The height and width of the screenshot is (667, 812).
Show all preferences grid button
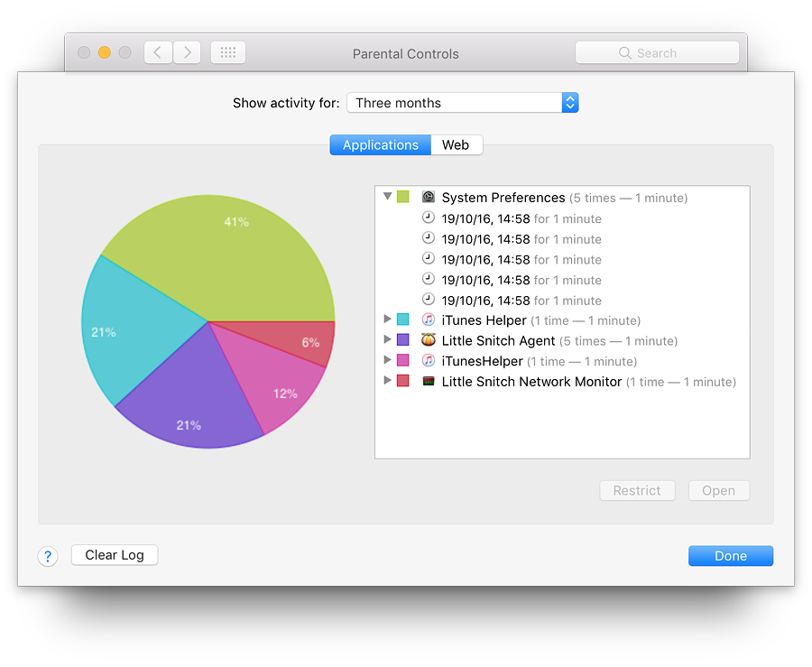tap(228, 53)
